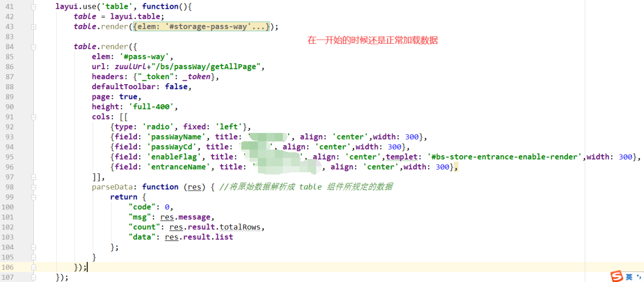Collapse the layui.use block at line 41

33,7
